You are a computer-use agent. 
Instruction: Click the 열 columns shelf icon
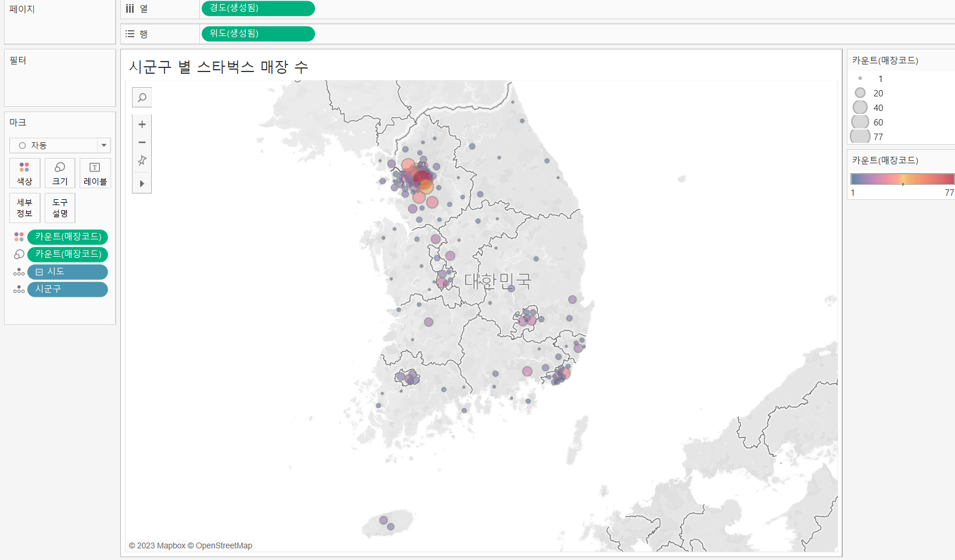pyautogui.click(x=130, y=9)
